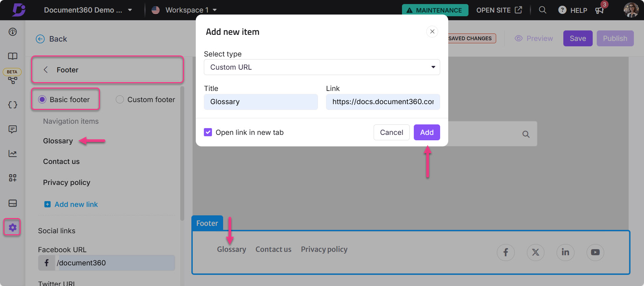
Task: Select the Custom footer radio button
Action: [119, 99]
